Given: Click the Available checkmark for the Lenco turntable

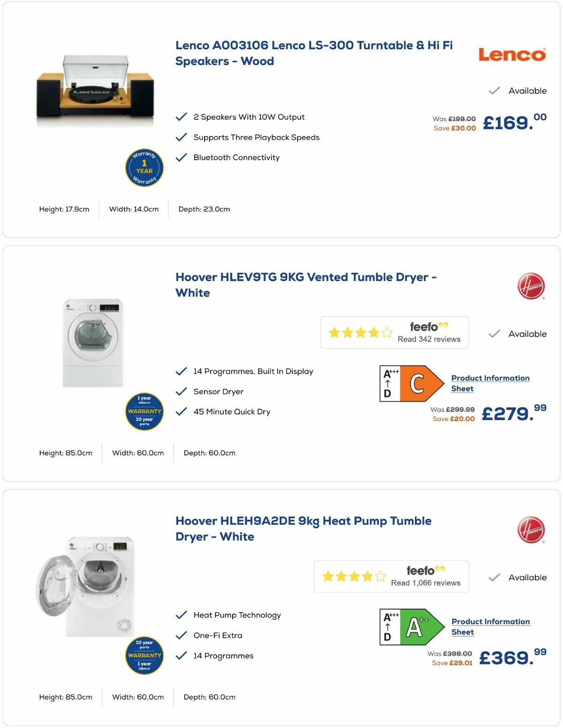Looking at the screenshot, I should (494, 91).
